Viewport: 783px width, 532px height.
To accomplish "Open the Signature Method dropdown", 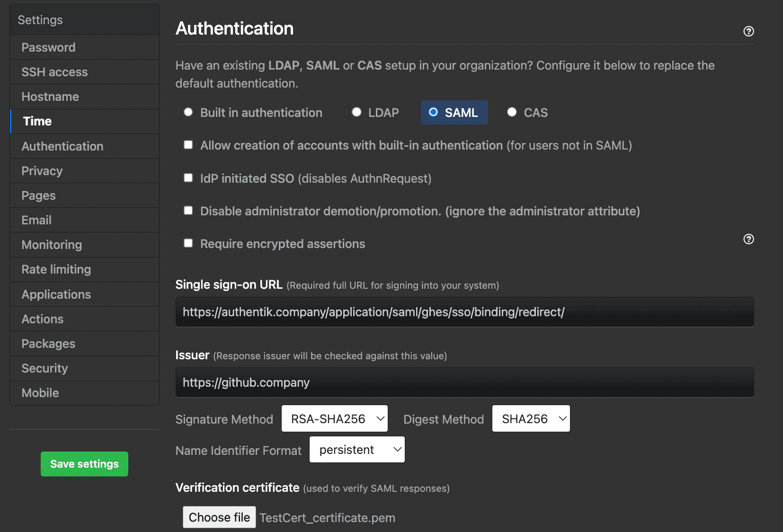I will 334,418.
